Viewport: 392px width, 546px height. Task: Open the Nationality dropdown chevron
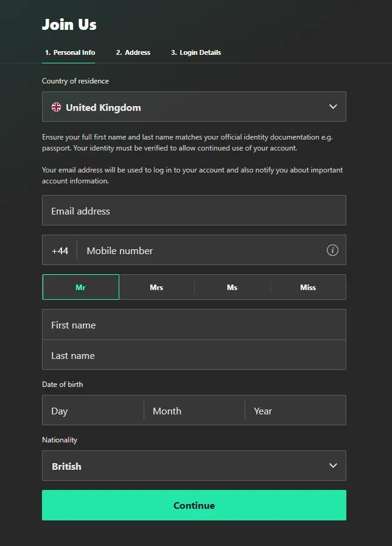tap(333, 466)
